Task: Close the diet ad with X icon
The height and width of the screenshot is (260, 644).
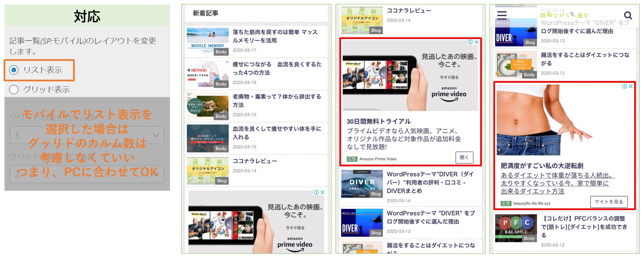Action: [631, 86]
